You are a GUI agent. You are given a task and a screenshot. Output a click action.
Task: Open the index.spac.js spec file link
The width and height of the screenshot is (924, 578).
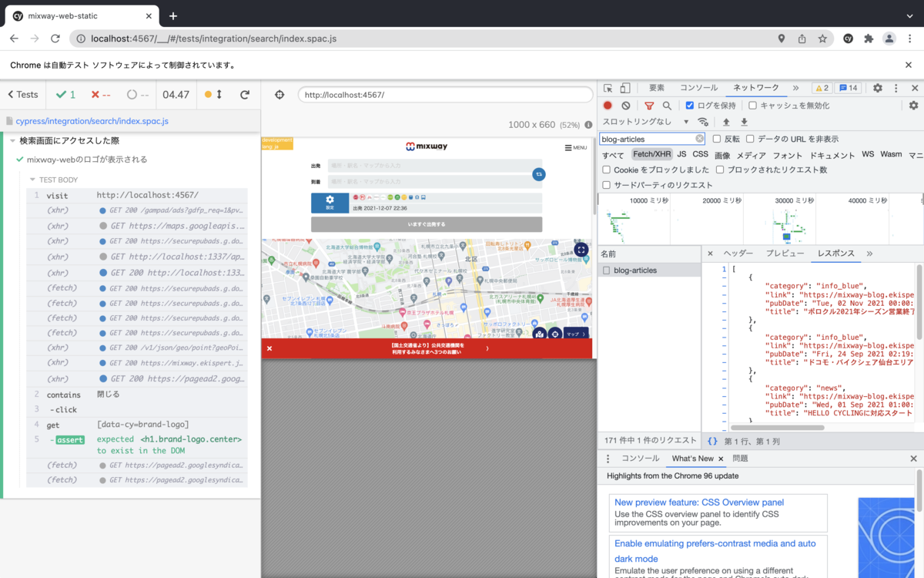click(92, 121)
